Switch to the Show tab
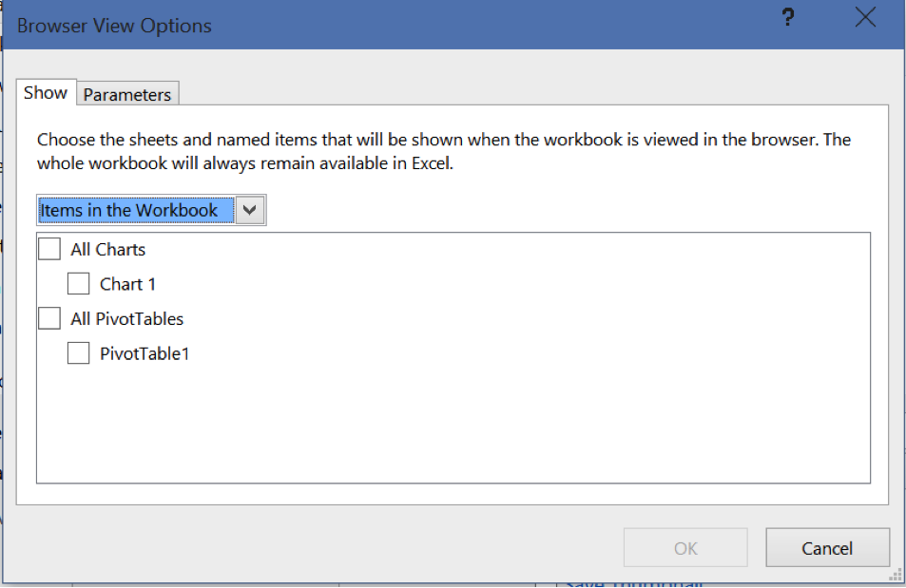This screenshot has width=906, height=588. point(46,93)
